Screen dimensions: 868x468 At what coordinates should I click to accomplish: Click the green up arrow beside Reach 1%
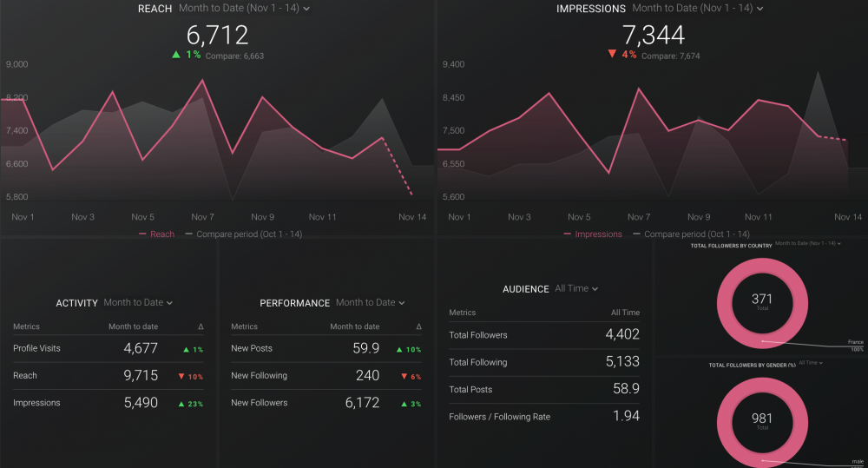click(x=176, y=55)
